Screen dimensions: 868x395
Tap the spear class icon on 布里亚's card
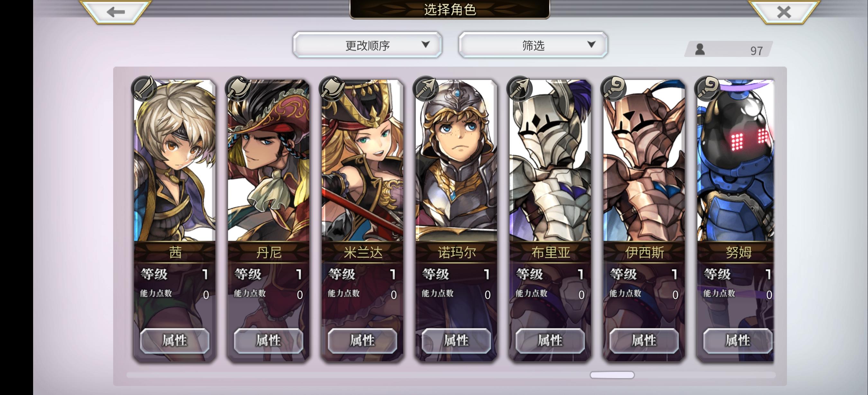[x=520, y=89]
